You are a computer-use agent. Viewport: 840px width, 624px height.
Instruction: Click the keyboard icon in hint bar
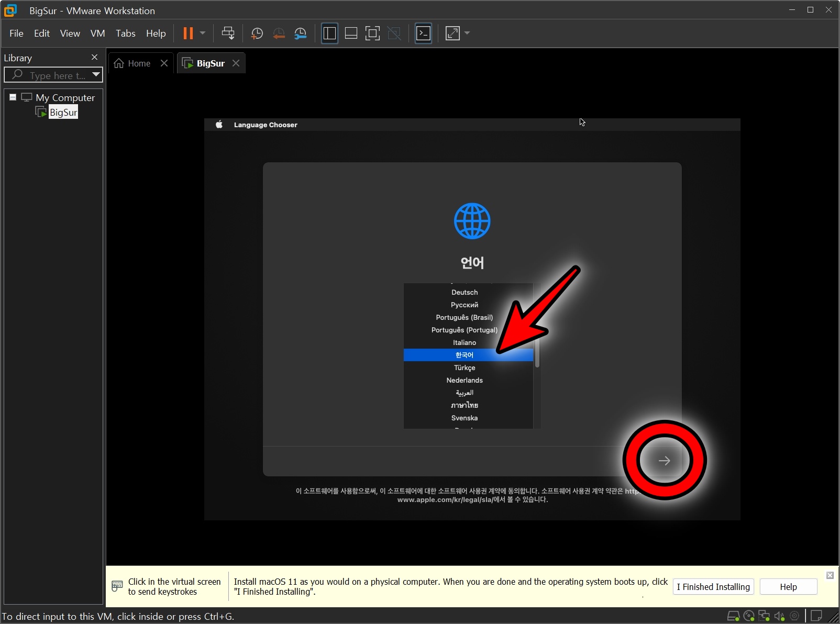tap(117, 586)
